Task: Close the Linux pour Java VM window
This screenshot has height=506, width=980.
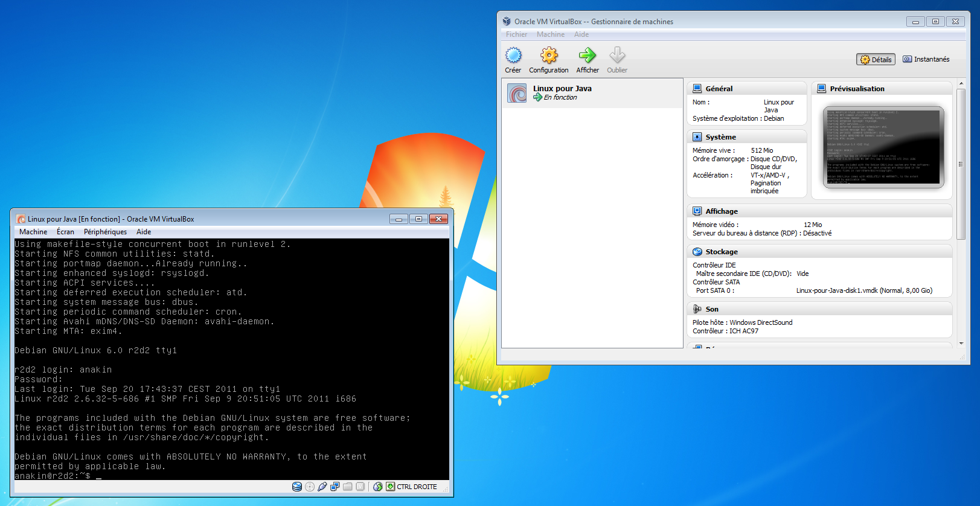Action: coord(439,219)
